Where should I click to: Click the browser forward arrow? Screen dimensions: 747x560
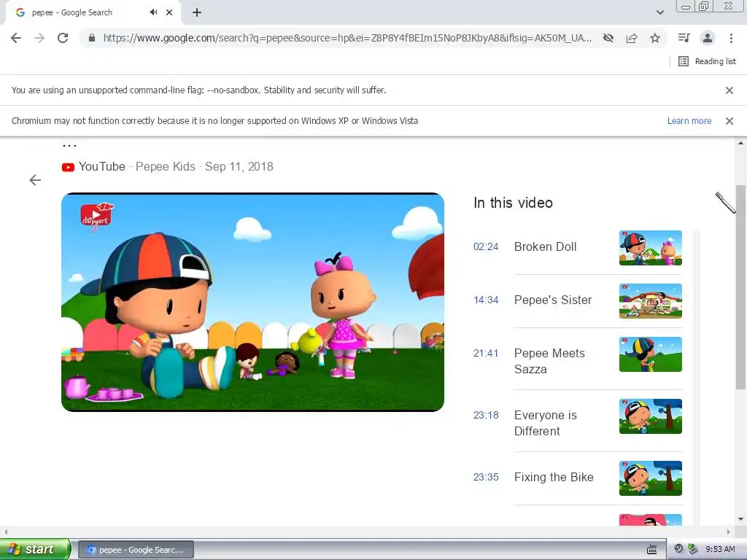pos(39,38)
